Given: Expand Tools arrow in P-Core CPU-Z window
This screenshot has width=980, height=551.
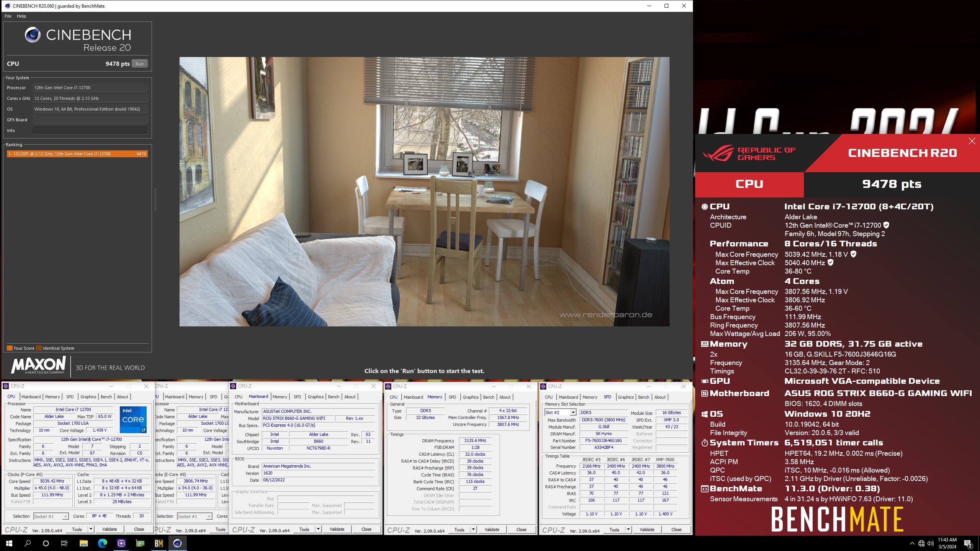Looking at the screenshot, I should click(91, 529).
